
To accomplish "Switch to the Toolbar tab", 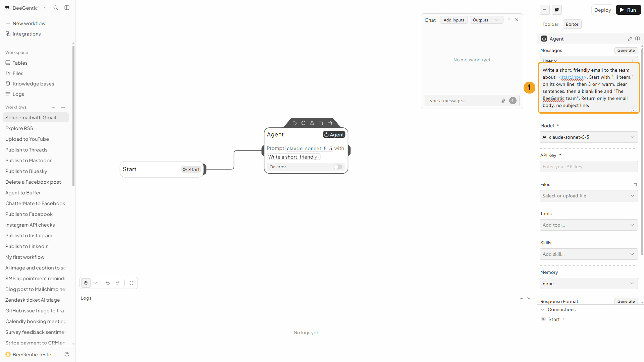I will click(550, 24).
